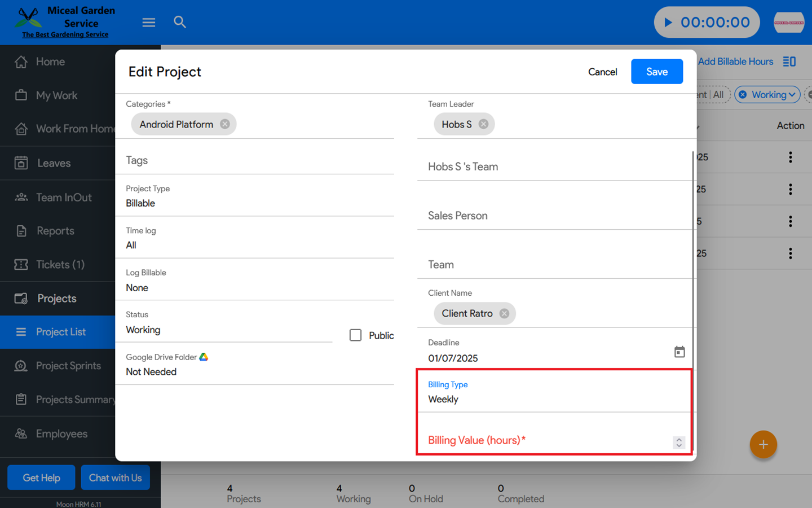This screenshot has height=508, width=812.
Task: Adjust the Billing Value hours stepper
Action: 679,443
